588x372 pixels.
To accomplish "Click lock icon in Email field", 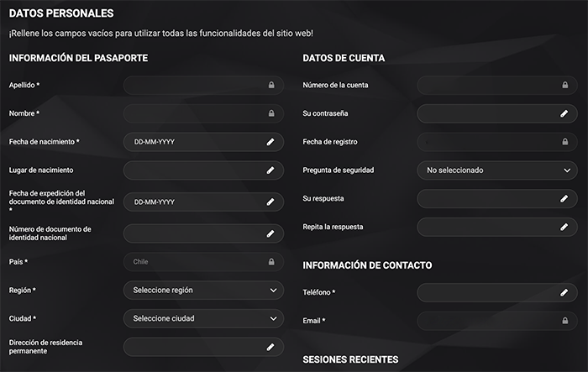I will (x=564, y=321).
